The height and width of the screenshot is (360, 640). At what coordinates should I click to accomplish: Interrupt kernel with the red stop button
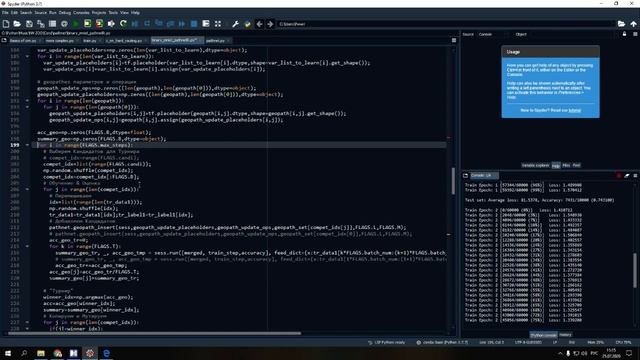[619, 176]
